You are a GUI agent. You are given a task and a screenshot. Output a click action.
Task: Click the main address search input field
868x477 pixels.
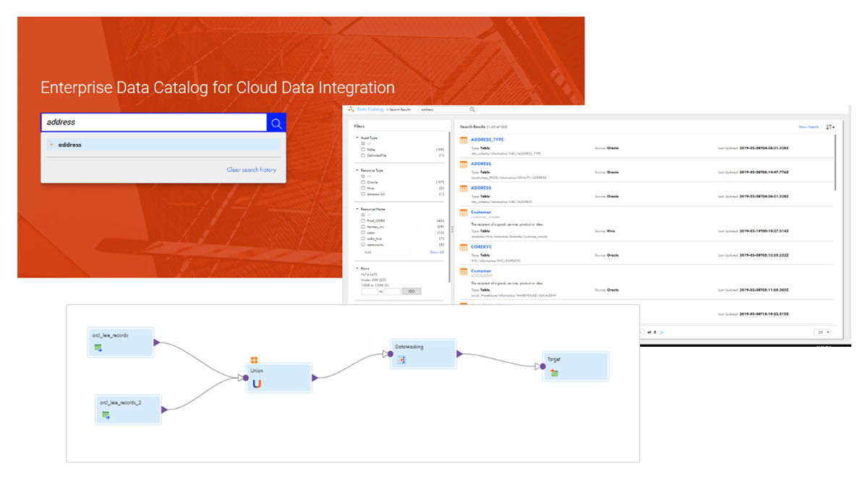tap(153, 123)
